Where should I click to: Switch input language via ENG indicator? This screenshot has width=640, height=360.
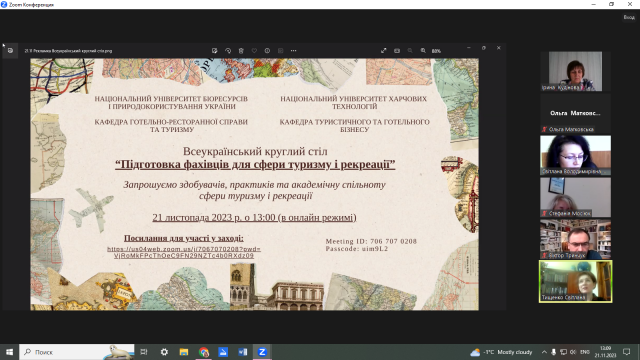coord(584,352)
